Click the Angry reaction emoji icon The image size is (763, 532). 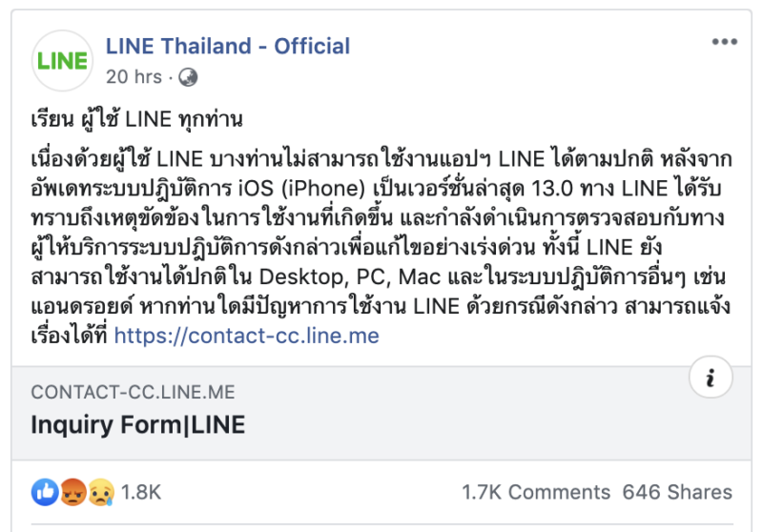point(72,492)
